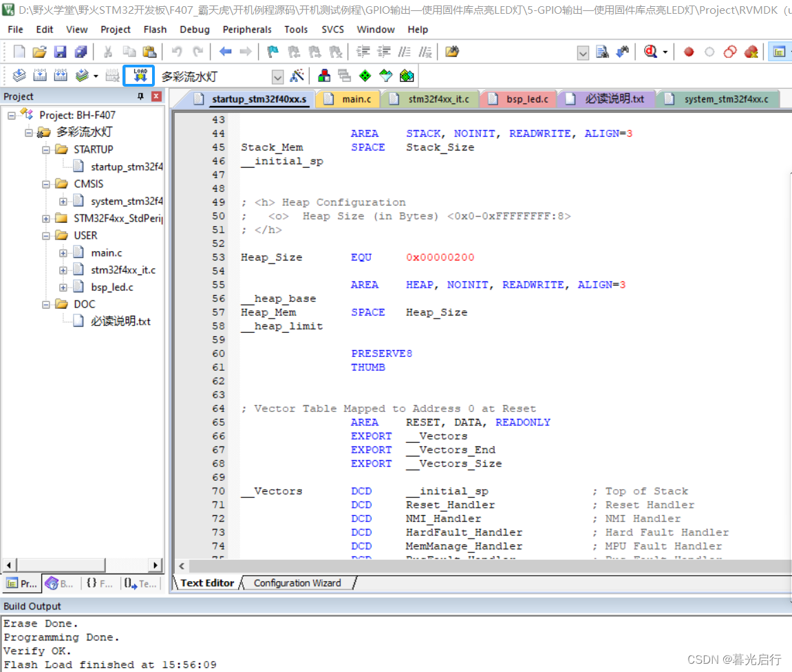
Task: Insert a breakpoint with red dot icon
Action: tap(689, 52)
